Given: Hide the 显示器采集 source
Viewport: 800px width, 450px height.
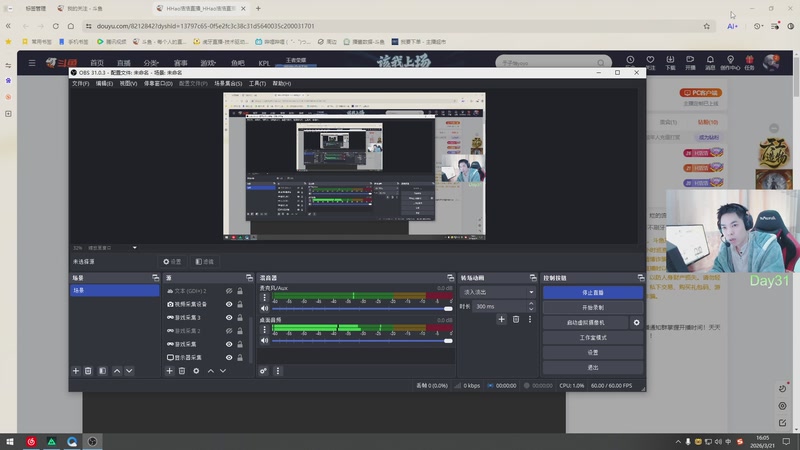Looking at the screenshot, I should [229, 357].
